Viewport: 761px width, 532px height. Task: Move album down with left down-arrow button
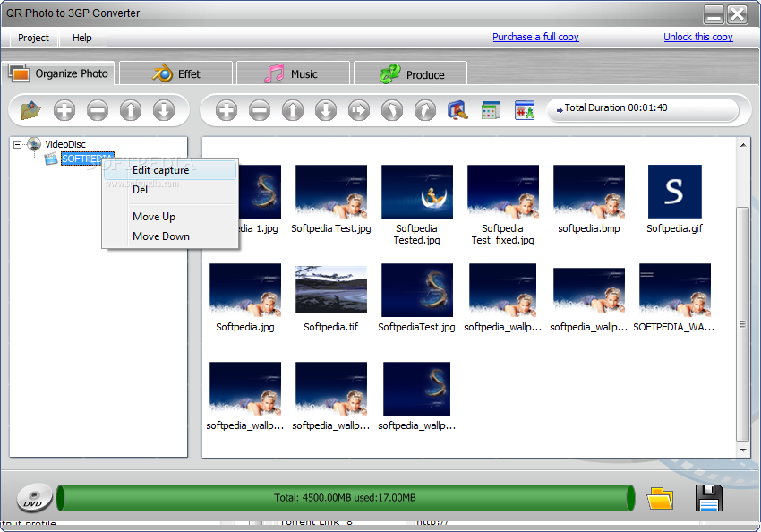(x=164, y=110)
